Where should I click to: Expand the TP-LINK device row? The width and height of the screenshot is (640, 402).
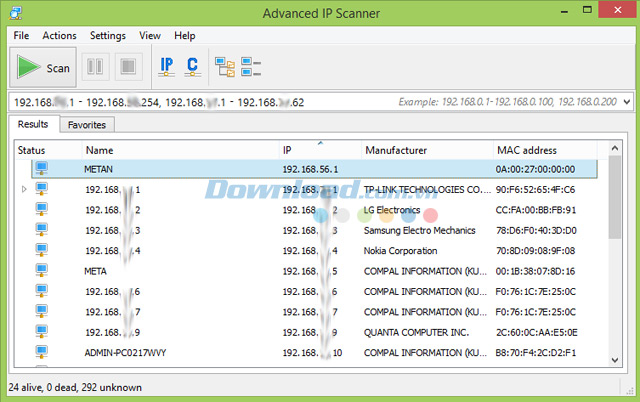(x=24, y=189)
